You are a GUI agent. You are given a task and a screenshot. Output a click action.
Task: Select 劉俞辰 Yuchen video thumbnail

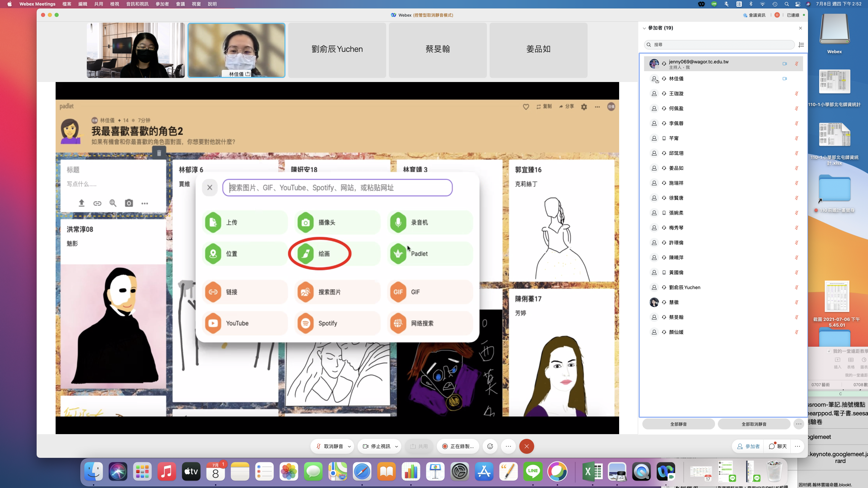click(337, 50)
